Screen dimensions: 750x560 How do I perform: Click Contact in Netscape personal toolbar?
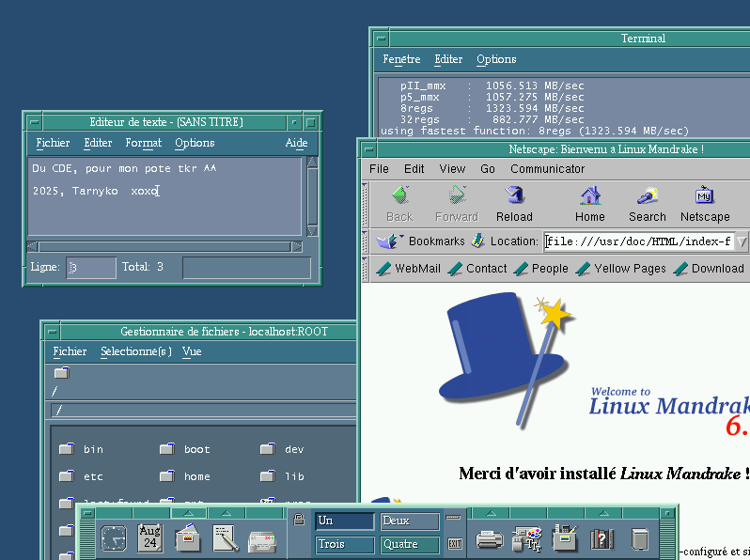tap(477, 269)
